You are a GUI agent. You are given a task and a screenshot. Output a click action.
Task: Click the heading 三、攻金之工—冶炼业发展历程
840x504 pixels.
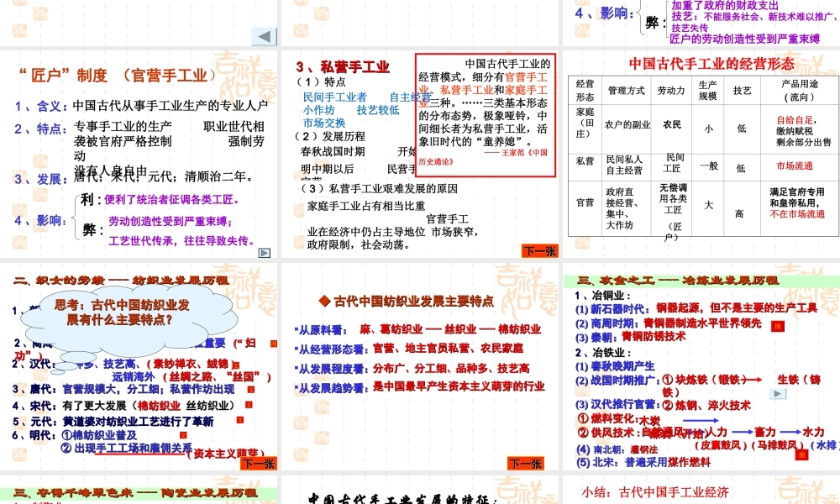678,280
